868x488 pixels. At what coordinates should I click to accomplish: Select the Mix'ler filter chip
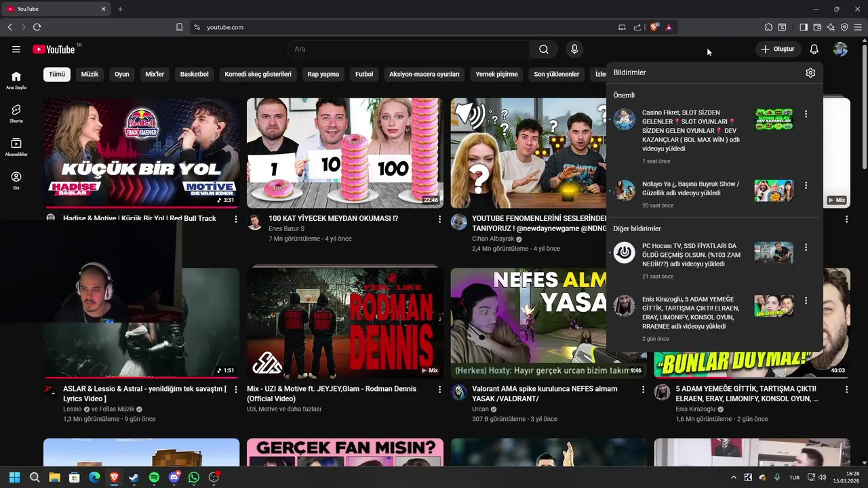point(155,74)
